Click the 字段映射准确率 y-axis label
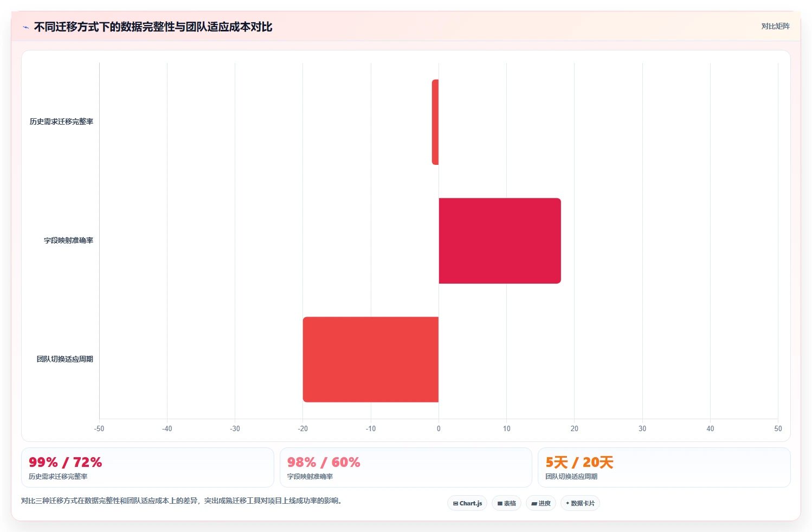The width and height of the screenshot is (812, 532). coord(68,240)
